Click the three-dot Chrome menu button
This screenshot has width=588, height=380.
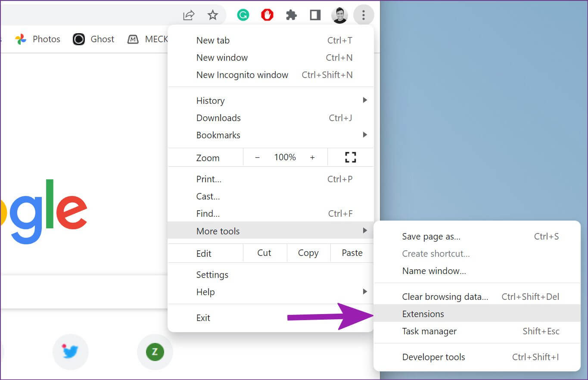click(364, 16)
